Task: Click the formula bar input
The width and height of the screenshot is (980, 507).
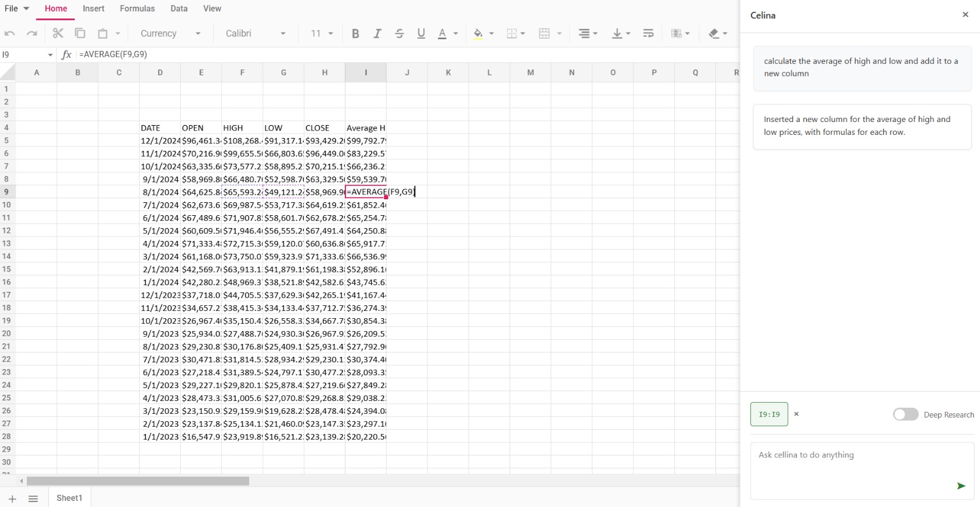Action: [x=407, y=55]
